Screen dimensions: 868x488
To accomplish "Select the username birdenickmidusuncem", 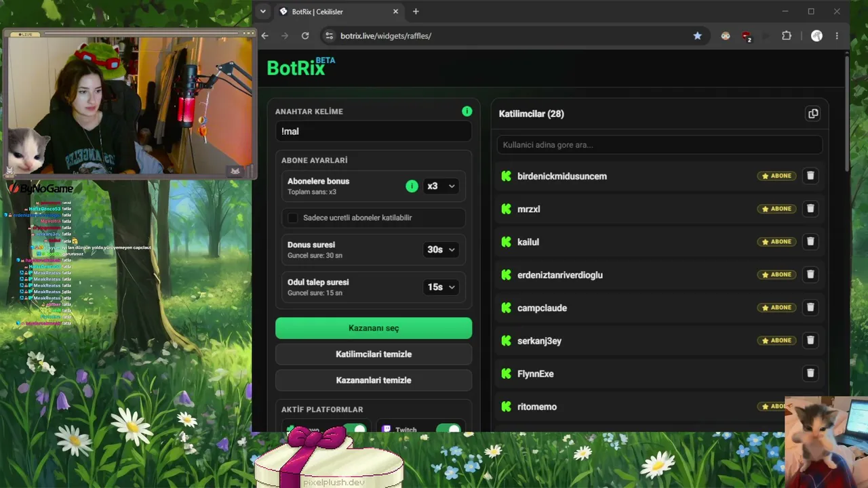I will (562, 176).
